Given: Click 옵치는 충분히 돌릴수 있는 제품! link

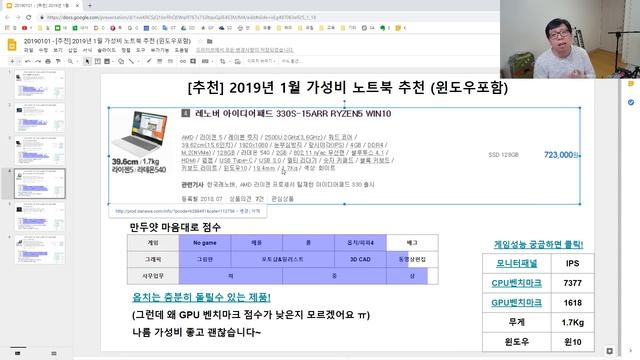Looking at the screenshot, I should click(x=201, y=297).
